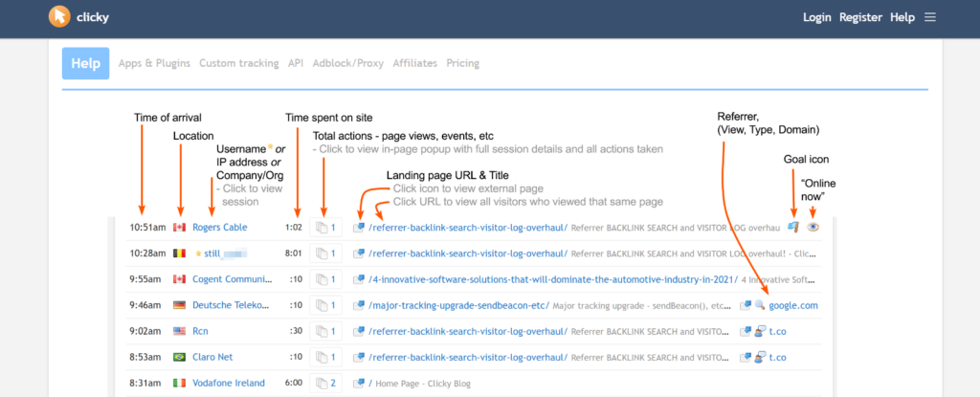This screenshot has height=397, width=980.
Task: Click the Register link
Action: [x=860, y=17]
